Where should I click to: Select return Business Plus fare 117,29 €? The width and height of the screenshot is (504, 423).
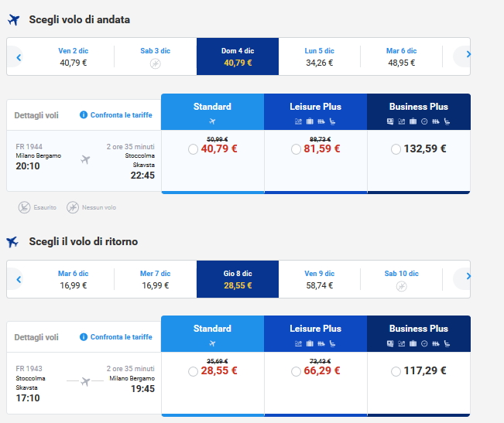click(396, 371)
